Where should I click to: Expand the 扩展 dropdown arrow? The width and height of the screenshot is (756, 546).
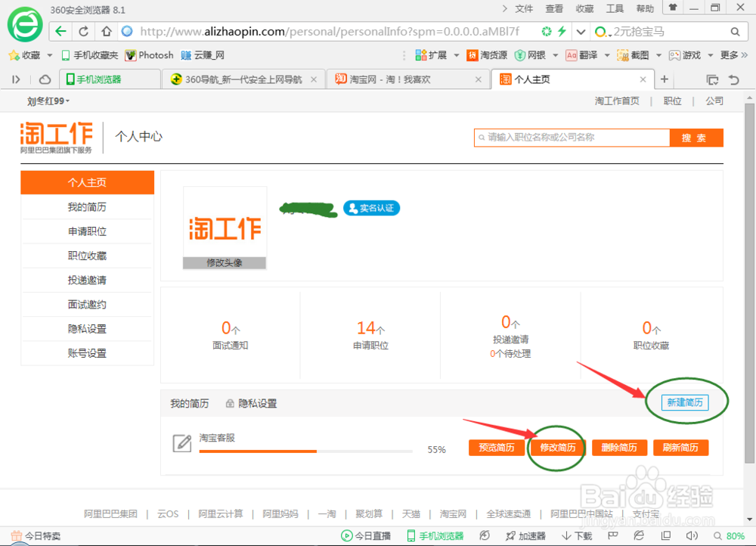pos(457,55)
